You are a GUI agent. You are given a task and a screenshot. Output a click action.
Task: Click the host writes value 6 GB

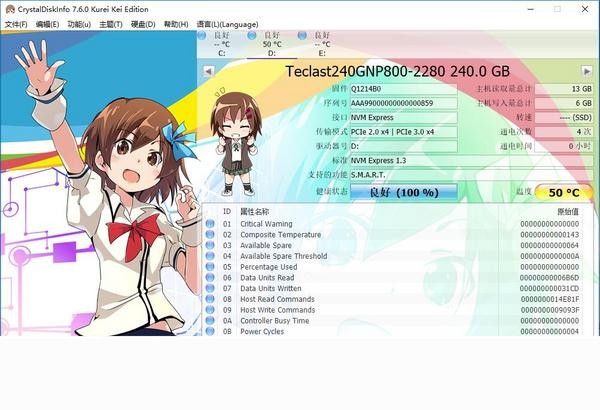[563, 103]
